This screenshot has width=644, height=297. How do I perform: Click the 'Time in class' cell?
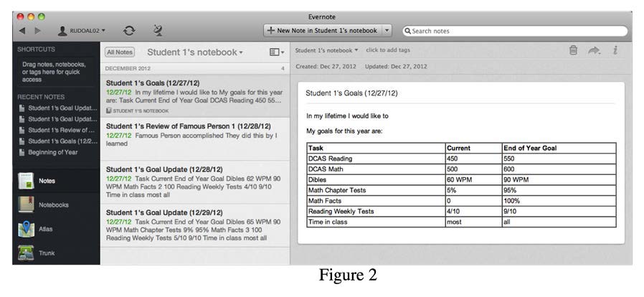click(376, 222)
